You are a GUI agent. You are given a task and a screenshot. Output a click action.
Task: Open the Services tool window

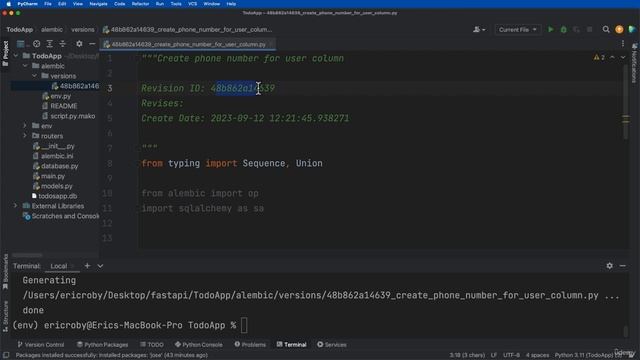[332, 344]
